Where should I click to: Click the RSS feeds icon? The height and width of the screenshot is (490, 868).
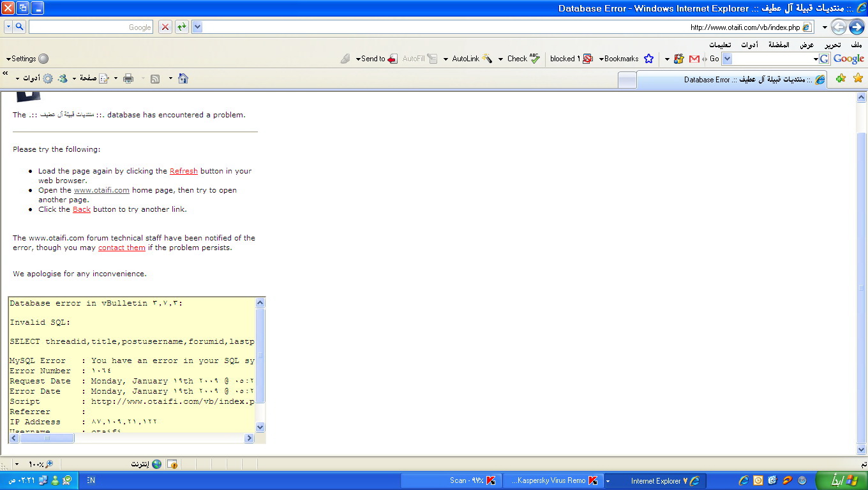click(x=155, y=78)
